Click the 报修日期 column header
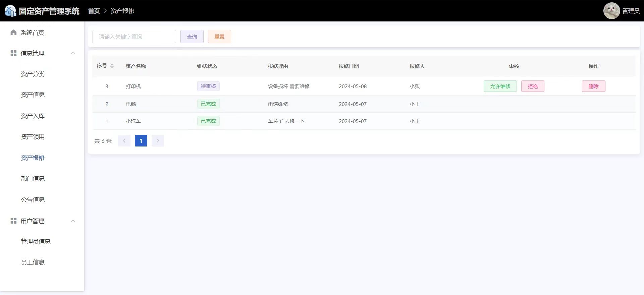 [x=348, y=66]
